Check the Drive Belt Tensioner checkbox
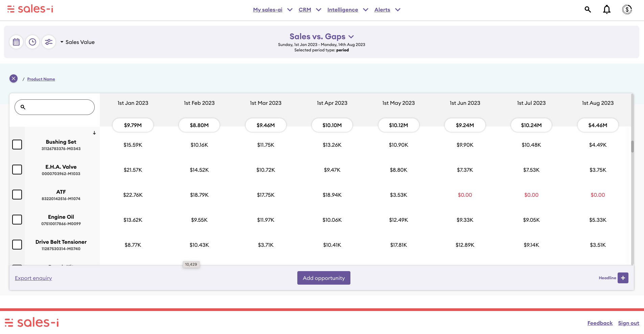 [x=17, y=245]
